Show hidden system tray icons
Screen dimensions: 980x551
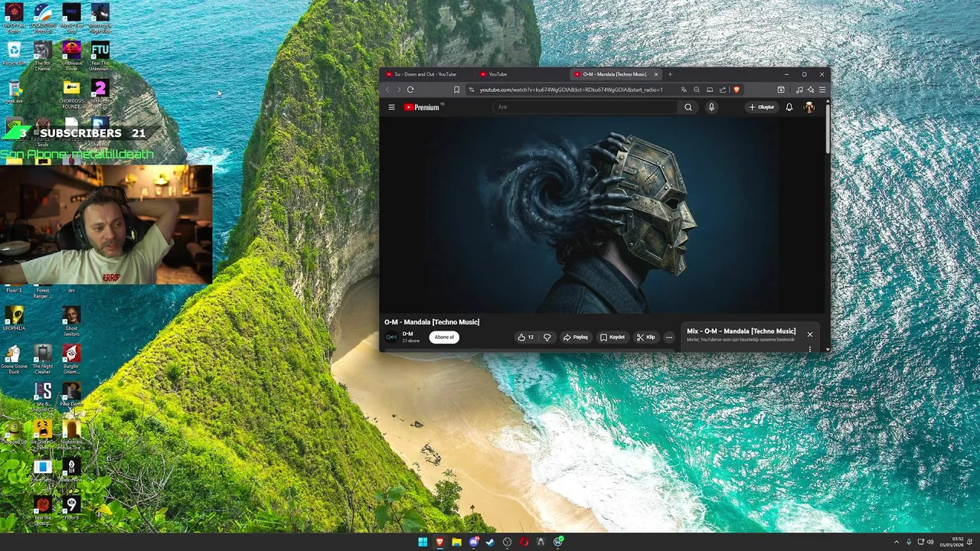coord(897,542)
